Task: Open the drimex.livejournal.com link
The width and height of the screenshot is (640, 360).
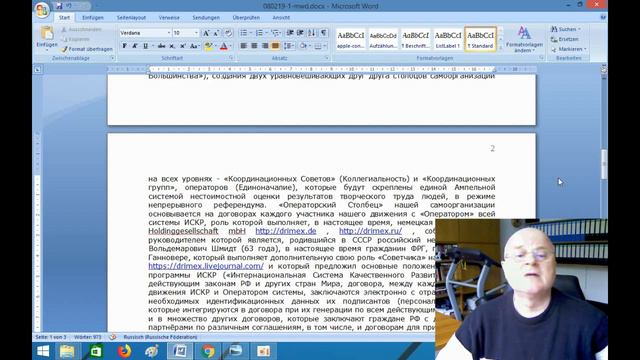Action: (206, 266)
